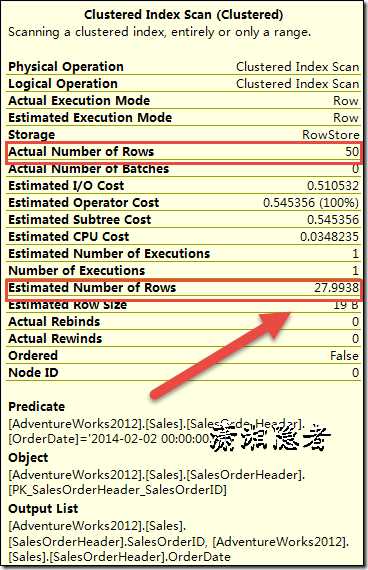Select the 'Node ID' label
The height and width of the screenshot is (570, 368).
33,373
